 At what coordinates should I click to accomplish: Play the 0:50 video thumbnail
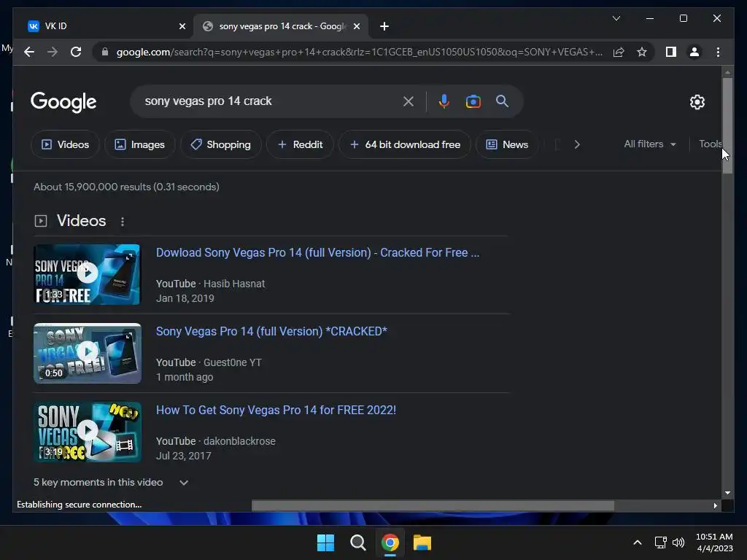pos(88,354)
